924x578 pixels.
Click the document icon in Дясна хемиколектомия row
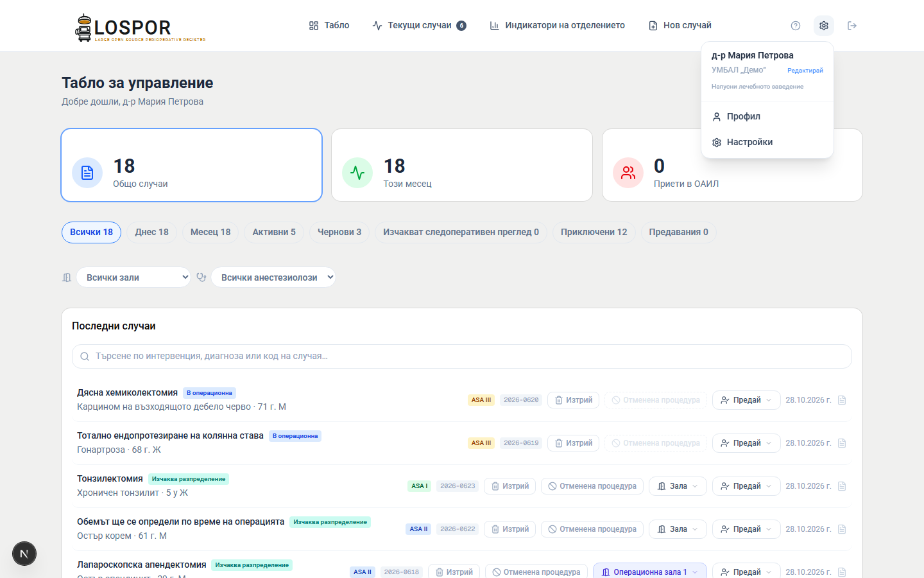coord(842,400)
